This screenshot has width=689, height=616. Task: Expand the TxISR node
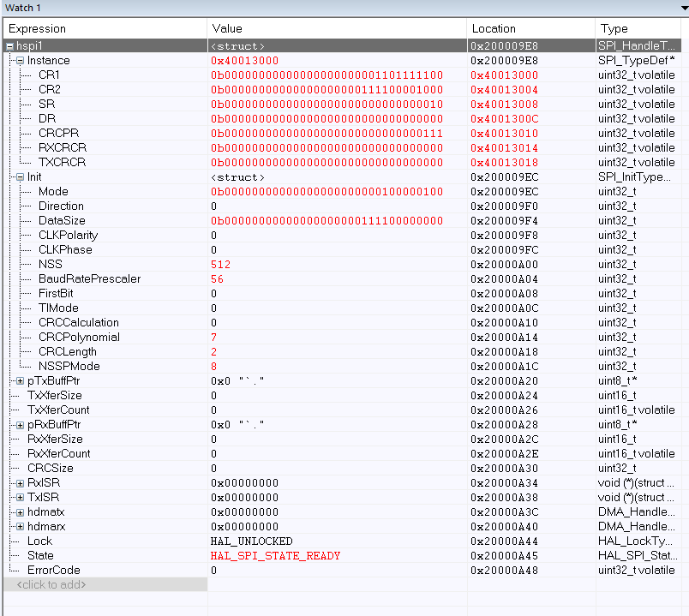[21, 498]
